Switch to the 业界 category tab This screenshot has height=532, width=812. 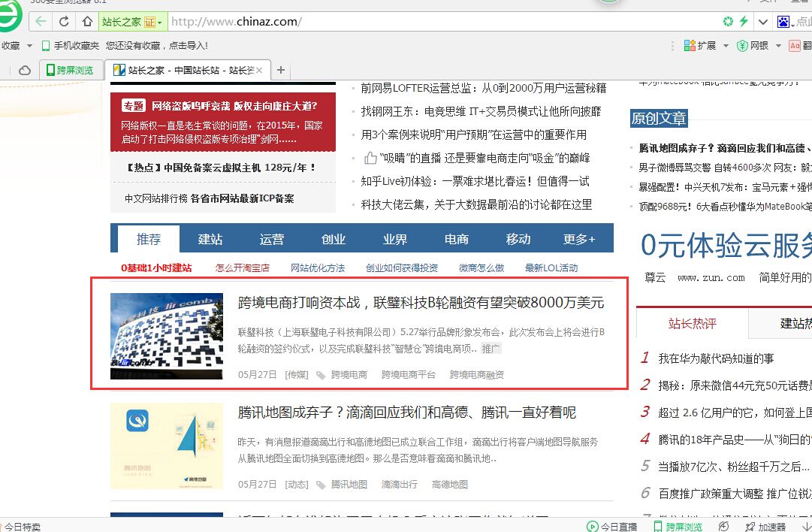(x=395, y=239)
